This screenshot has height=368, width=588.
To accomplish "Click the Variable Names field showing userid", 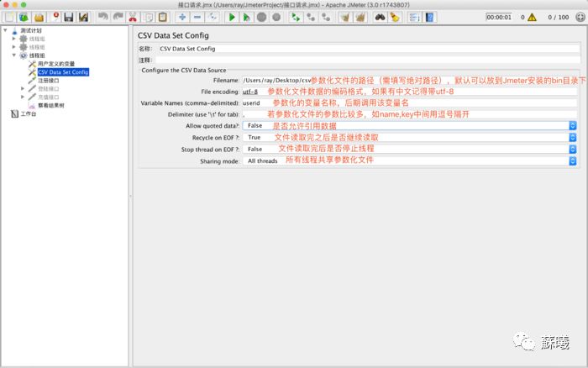I will point(410,103).
